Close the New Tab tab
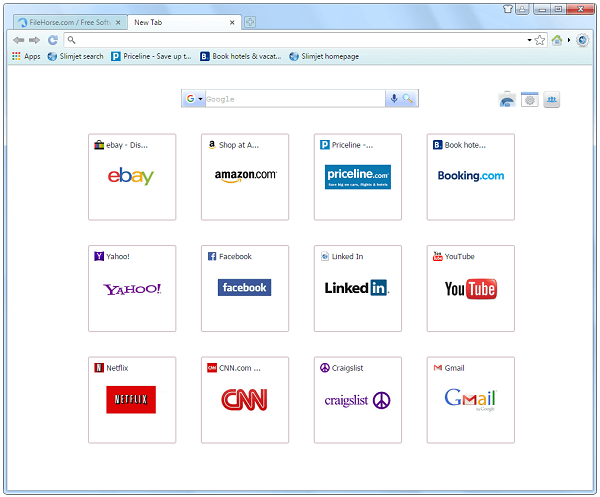600x497 pixels. pyautogui.click(x=232, y=23)
